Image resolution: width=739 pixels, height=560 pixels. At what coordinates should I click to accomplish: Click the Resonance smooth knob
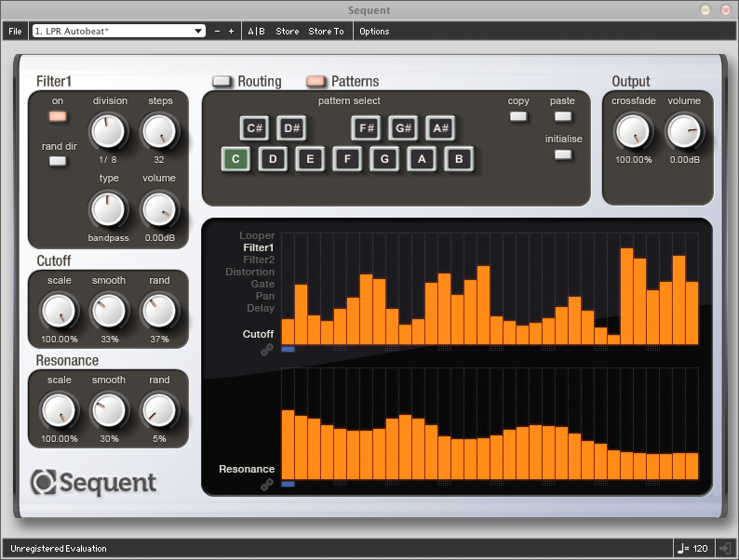coord(109,409)
